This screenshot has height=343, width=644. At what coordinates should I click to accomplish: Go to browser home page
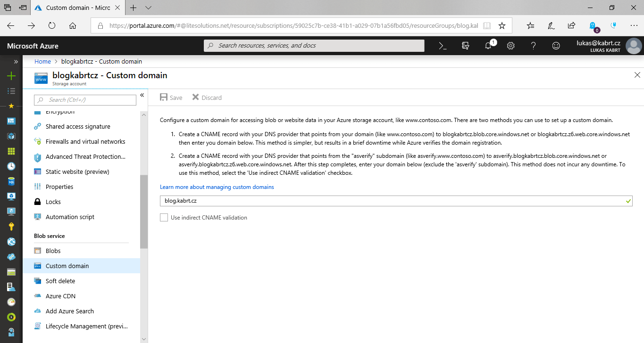[x=72, y=26]
